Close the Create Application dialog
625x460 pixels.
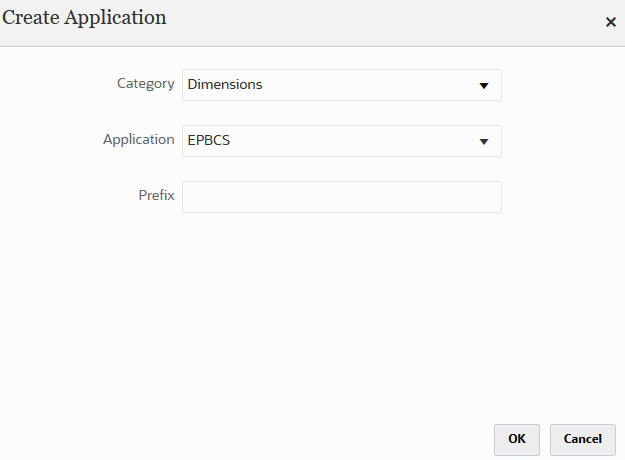(x=610, y=22)
